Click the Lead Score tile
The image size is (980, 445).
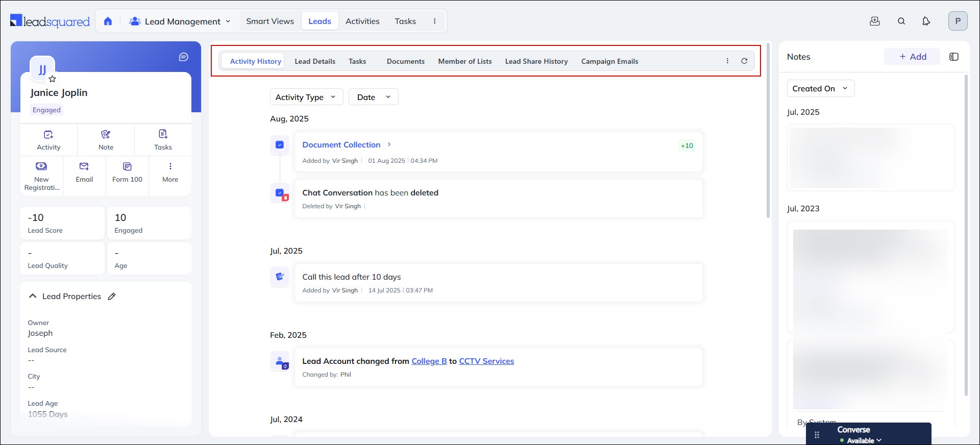coord(62,223)
